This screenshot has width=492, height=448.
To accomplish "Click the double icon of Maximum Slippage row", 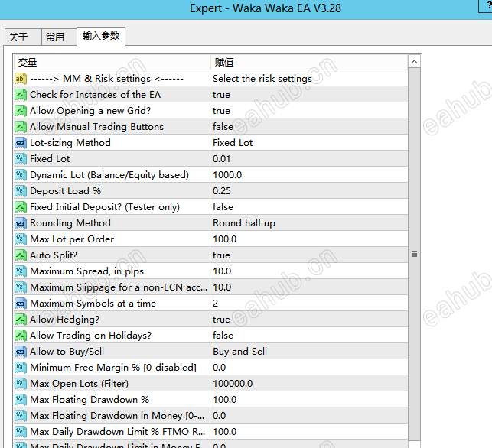I will coord(21,287).
